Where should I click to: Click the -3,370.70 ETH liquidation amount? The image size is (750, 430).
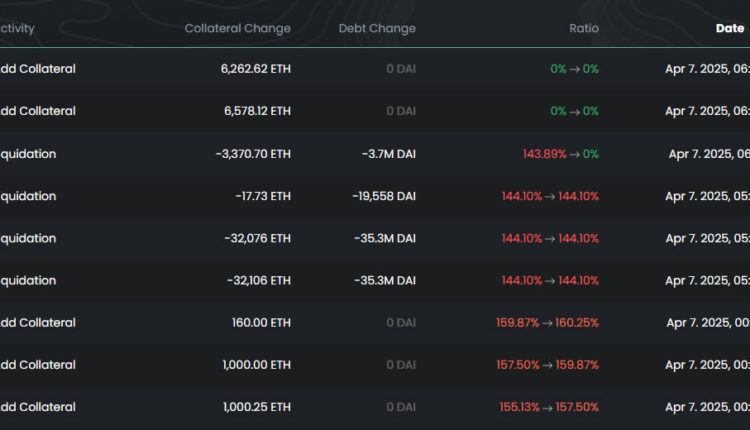coord(253,154)
